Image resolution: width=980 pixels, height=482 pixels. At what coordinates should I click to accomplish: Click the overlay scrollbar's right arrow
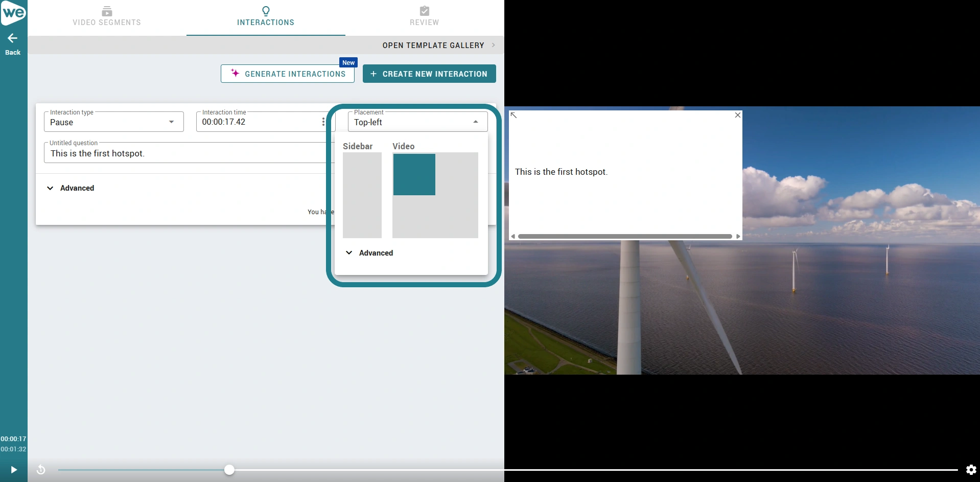(738, 236)
